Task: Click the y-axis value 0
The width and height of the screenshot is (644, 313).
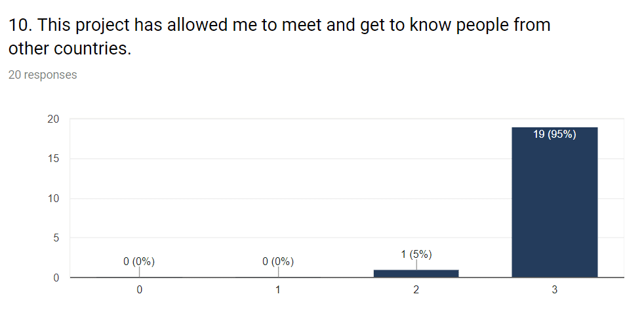Action: click(x=56, y=278)
